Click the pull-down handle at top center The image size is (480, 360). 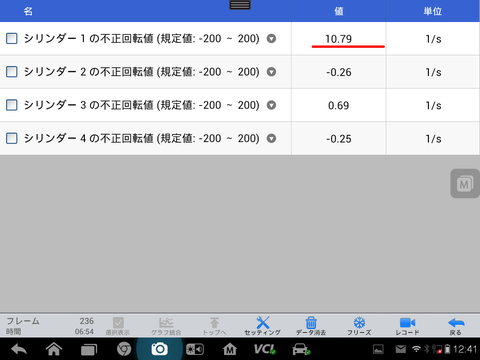click(240, 5)
